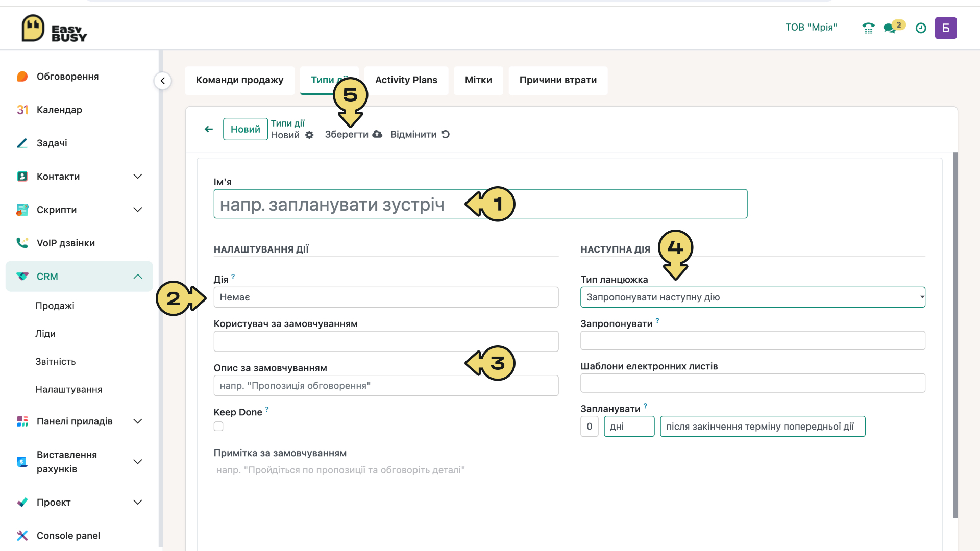Click the clock activities icon in header

pyautogui.click(x=921, y=28)
